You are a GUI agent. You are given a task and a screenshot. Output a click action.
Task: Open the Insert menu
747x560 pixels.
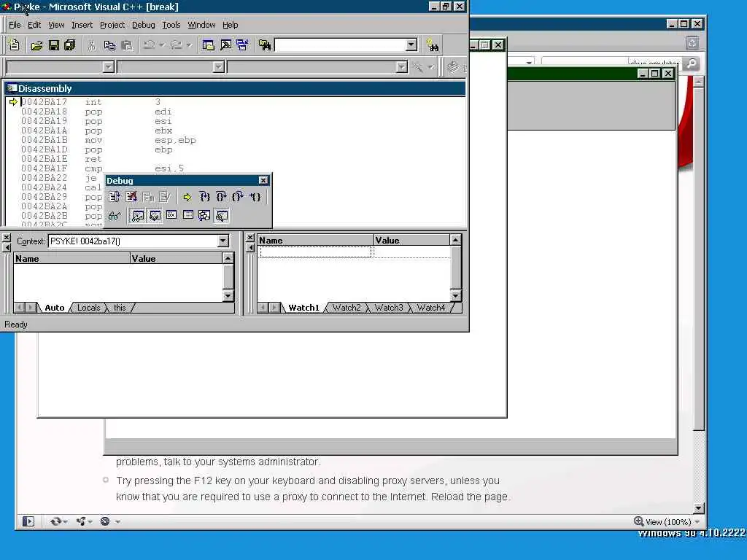[82, 25]
